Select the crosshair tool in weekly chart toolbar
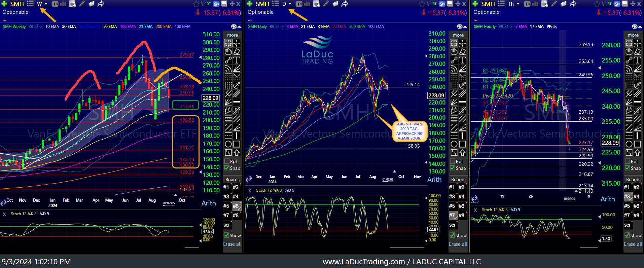The width and height of the screenshot is (644, 268). tap(237, 43)
